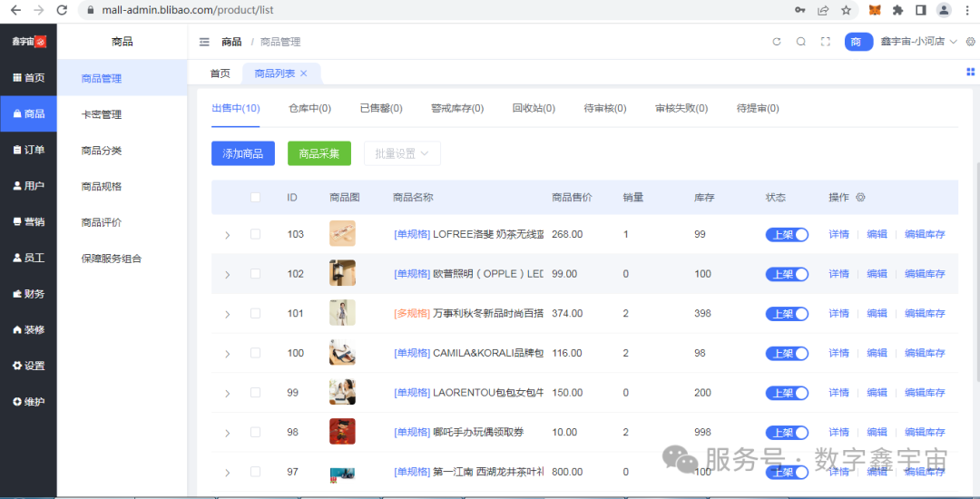Click the browser reload icon
Screen dimensions: 980x499
click(62, 10)
